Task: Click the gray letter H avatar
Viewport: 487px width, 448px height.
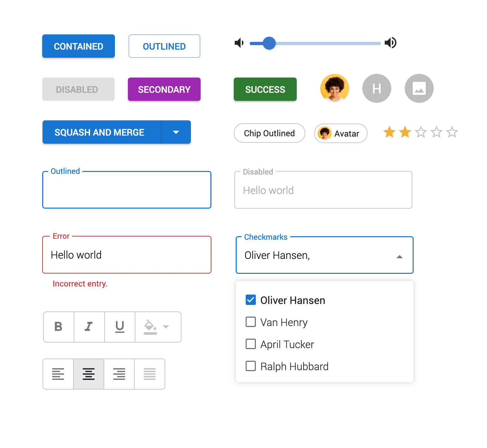Action: click(x=377, y=88)
